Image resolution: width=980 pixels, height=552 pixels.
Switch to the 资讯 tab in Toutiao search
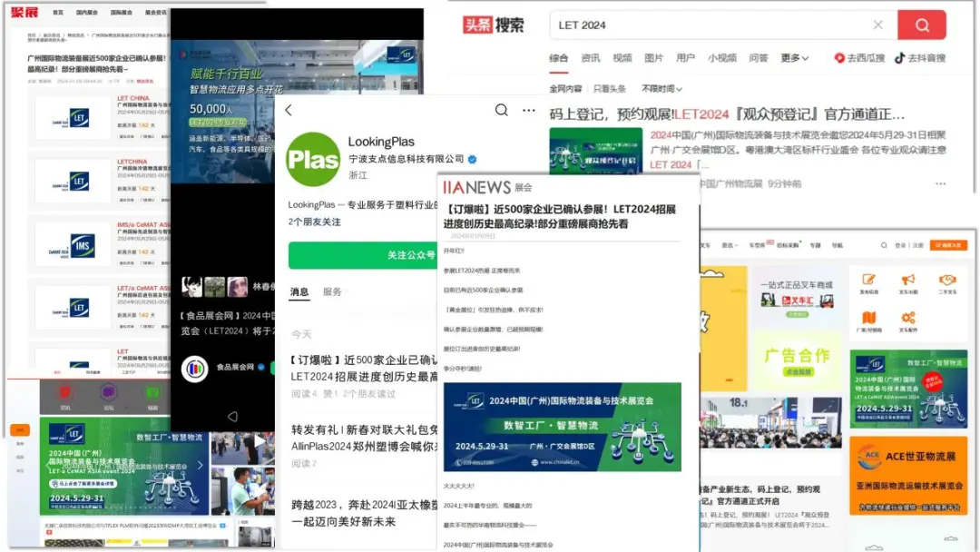(x=590, y=58)
